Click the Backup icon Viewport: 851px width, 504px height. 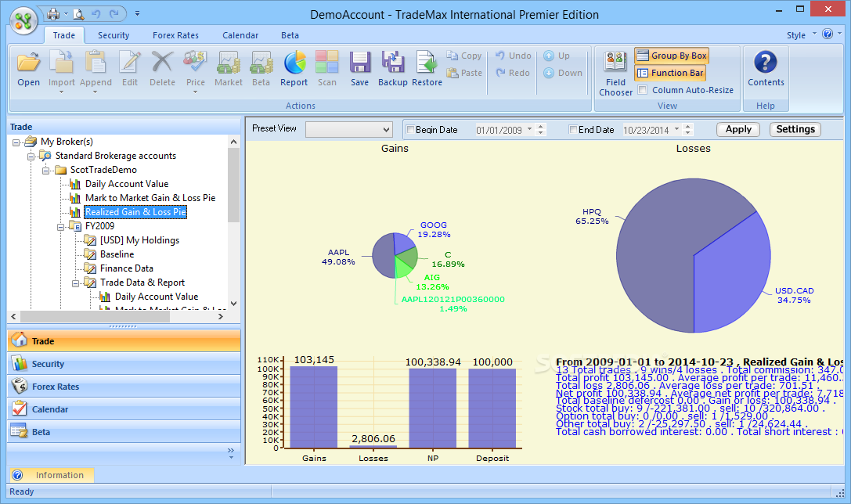coord(392,62)
